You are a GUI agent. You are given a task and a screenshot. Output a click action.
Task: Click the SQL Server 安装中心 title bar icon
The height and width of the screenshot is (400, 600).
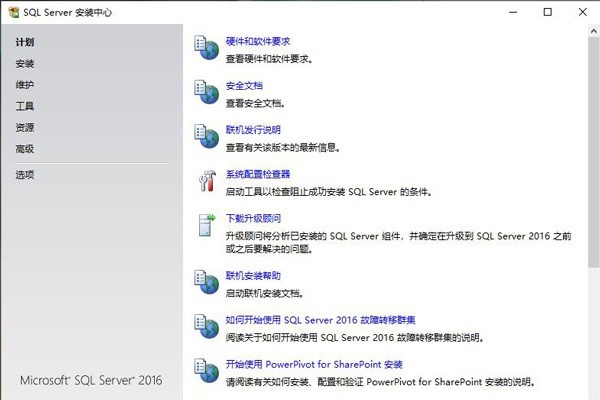point(14,12)
